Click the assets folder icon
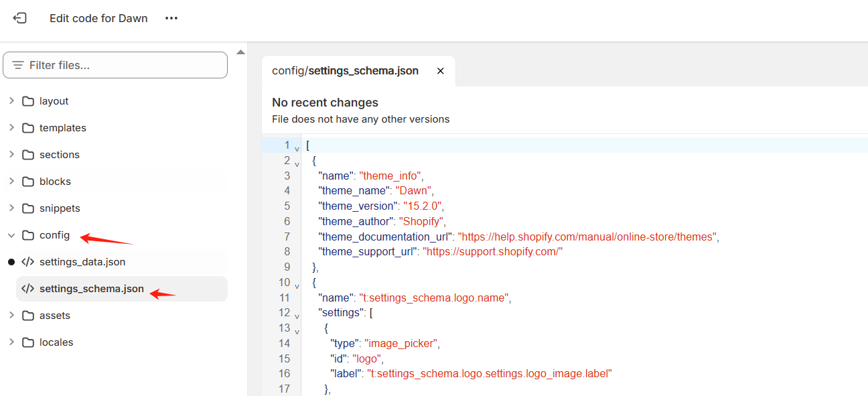 28,316
